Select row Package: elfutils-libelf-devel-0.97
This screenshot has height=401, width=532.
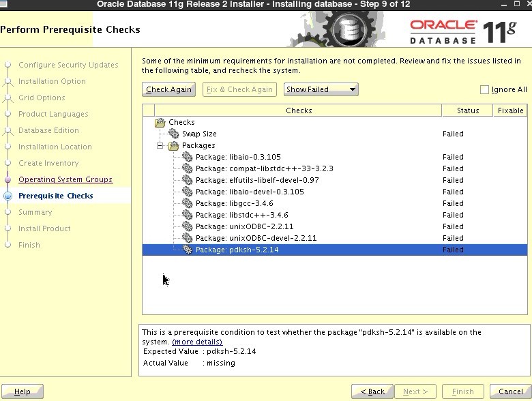pyautogui.click(x=334, y=180)
